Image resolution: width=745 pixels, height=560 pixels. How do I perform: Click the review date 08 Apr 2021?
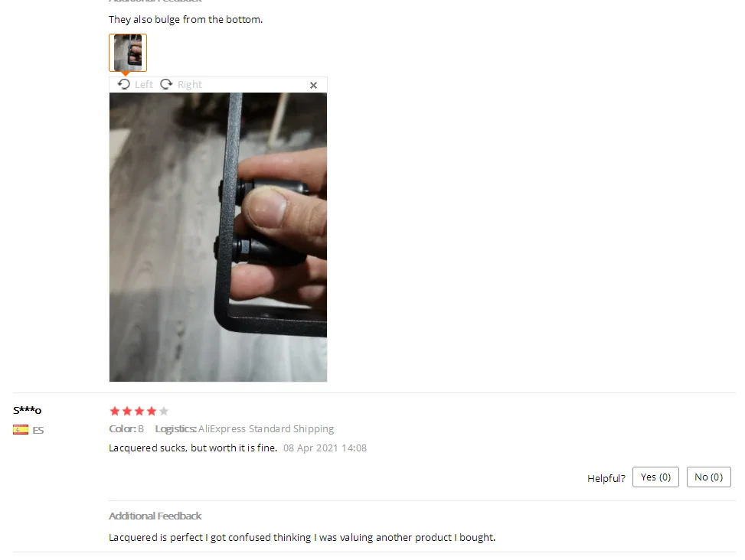coord(325,448)
